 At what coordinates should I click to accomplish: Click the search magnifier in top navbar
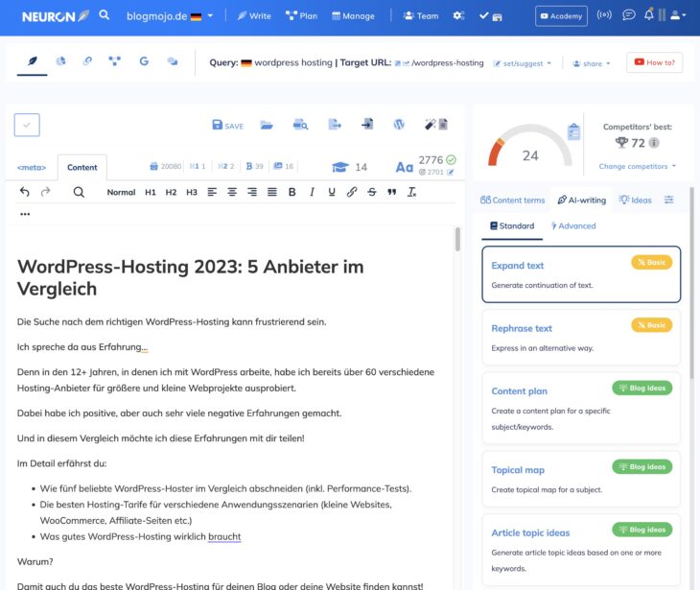click(x=104, y=15)
